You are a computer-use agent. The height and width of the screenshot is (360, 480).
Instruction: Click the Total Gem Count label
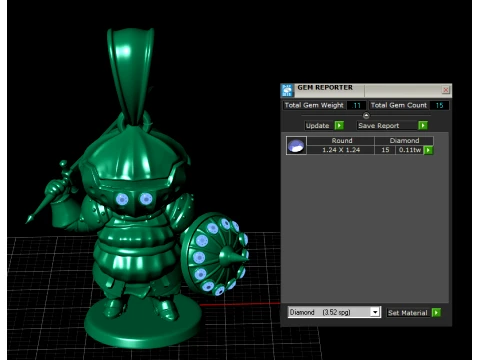pyautogui.click(x=399, y=105)
